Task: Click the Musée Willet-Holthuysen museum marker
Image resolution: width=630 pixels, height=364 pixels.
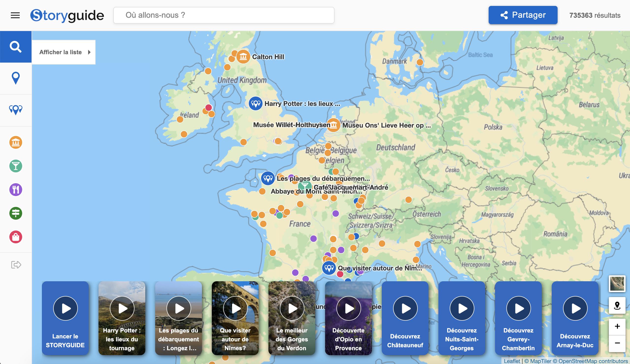Action: [x=333, y=125]
